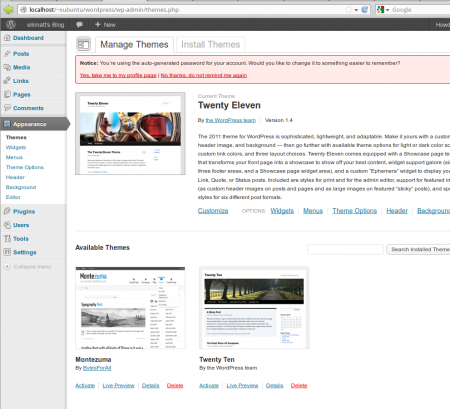Delete the Montezuma theme
Screen dimensions: 450x409
[175, 386]
